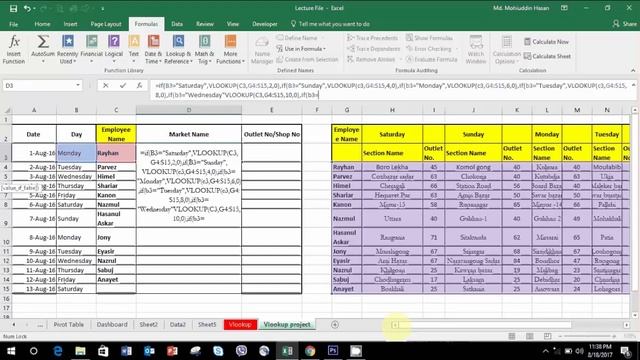Open Date & Time functions menu

pos(153,49)
